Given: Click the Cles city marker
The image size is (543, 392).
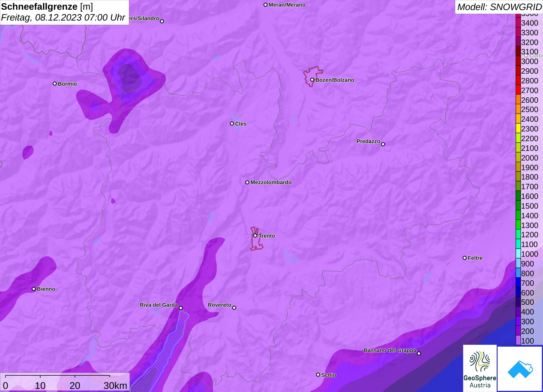Looking at the screenshot, I should pyautogui.click(x=232, y=124).
